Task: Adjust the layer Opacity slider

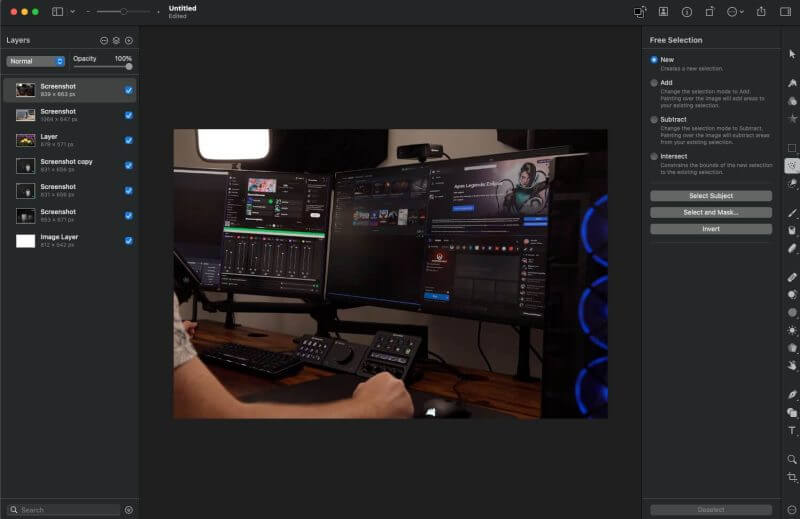Action: (x=102, y=67)
